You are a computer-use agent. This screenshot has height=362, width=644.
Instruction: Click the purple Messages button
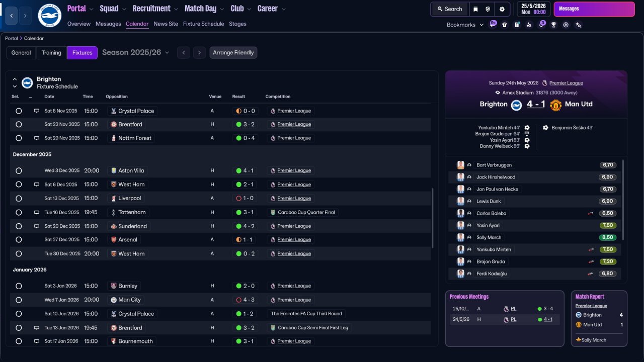[x=594, y=9]
